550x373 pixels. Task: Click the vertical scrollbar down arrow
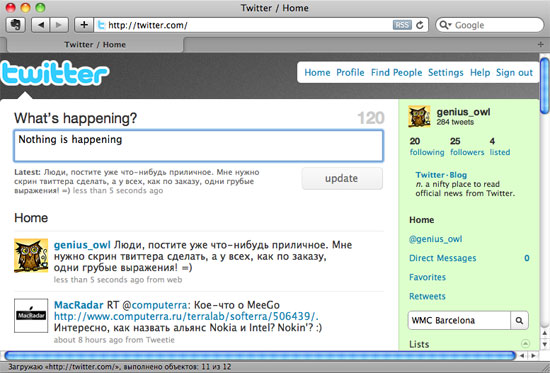pos(544,344)
